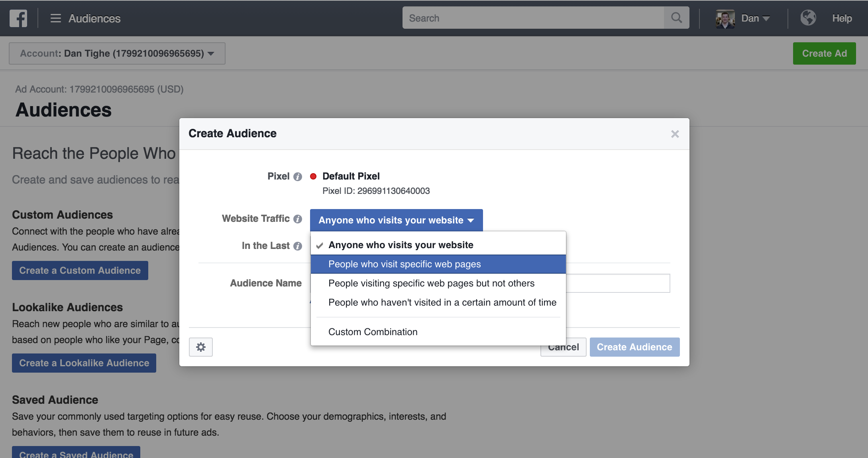Screen dimensions: 868x458
Task: Choose People who visit specific web pages
Action: pyautogui.click(x=438, y=264)
